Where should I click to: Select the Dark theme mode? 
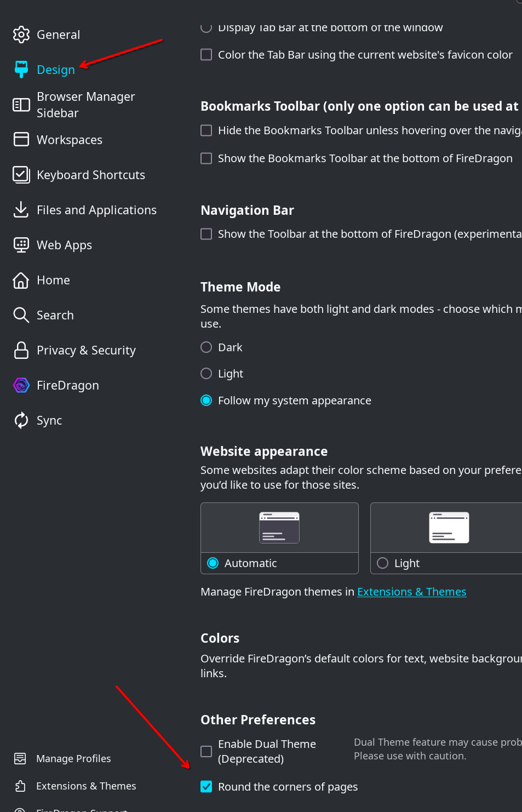click(206, 347)
